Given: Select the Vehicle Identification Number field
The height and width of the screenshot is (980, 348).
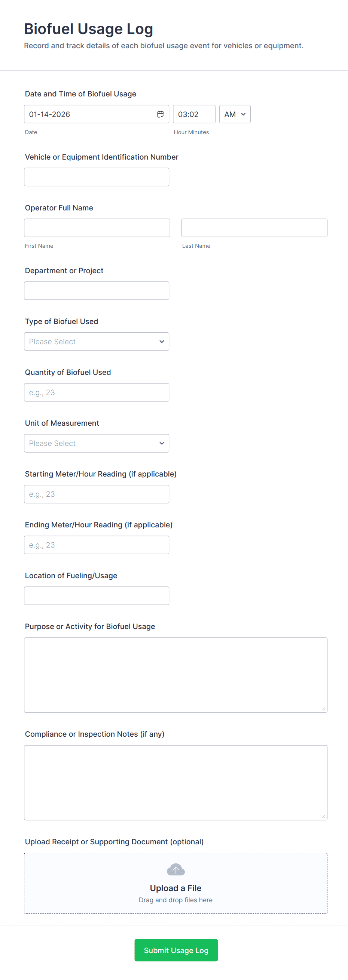Looking at the screenshot, I should [x=96, y=177].
